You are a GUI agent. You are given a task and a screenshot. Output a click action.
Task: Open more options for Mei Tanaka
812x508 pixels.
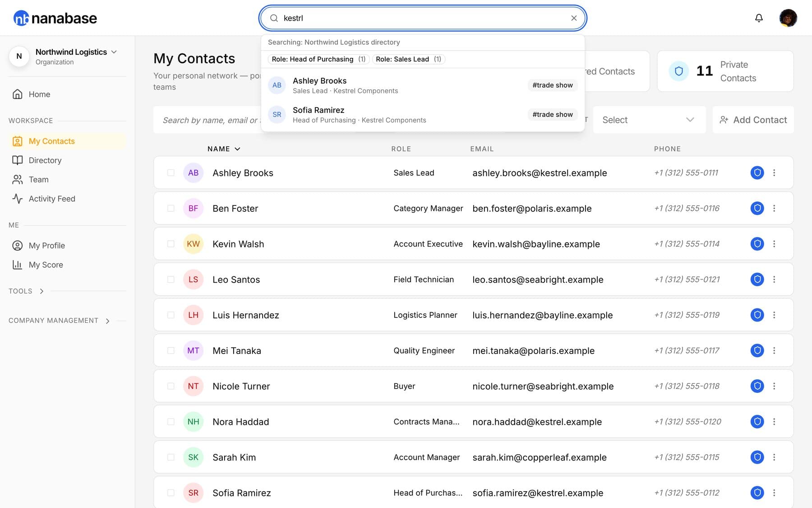774,350
